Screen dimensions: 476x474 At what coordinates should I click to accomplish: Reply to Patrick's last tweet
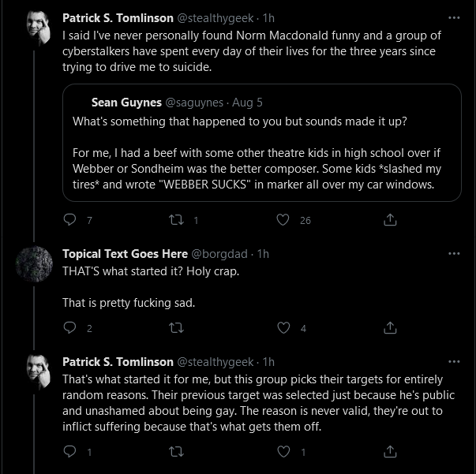[x=69, y=452]
